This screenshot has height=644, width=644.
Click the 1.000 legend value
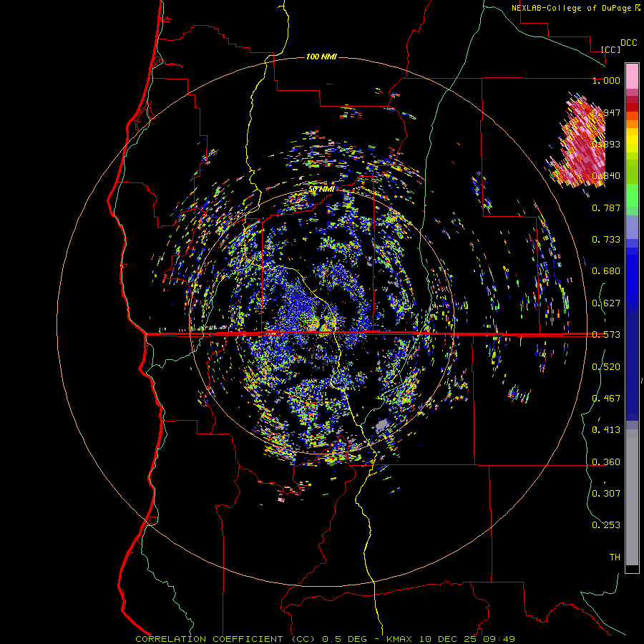point(606,80)
